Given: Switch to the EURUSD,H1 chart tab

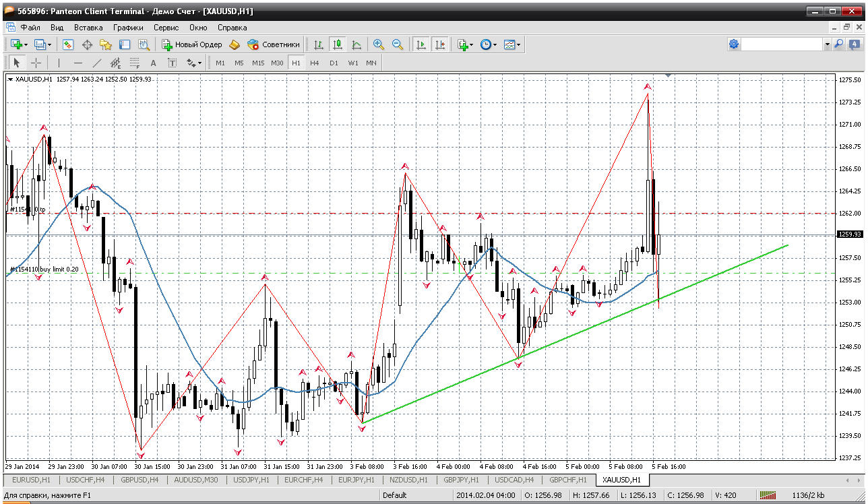Looking at the screenshot, I should pos(31,480).
